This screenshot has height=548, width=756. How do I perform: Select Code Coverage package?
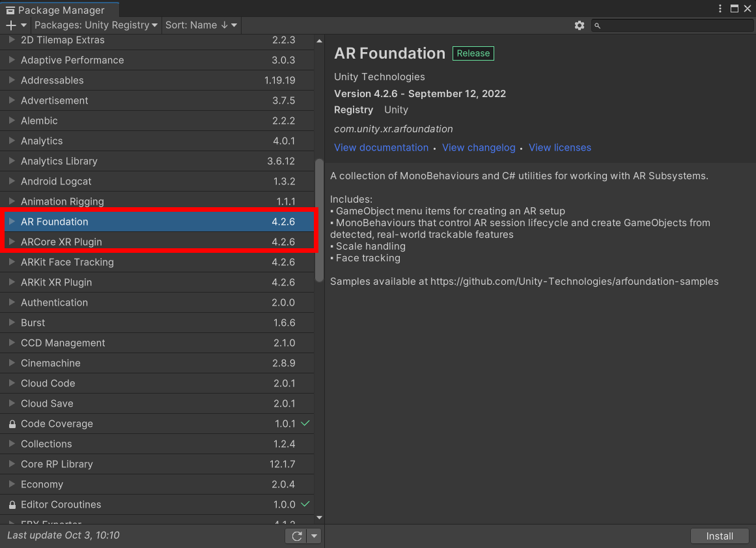(x=157, y=424)
